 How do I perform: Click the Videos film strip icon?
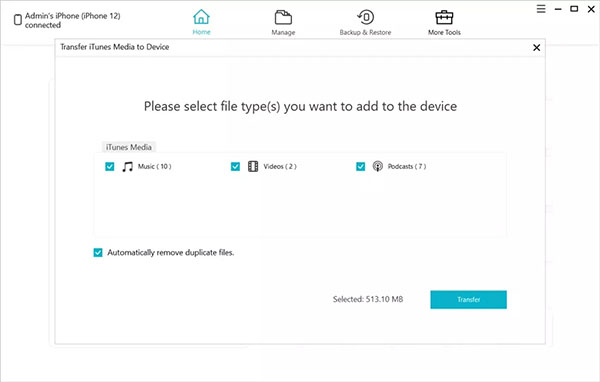click(253, 167)
